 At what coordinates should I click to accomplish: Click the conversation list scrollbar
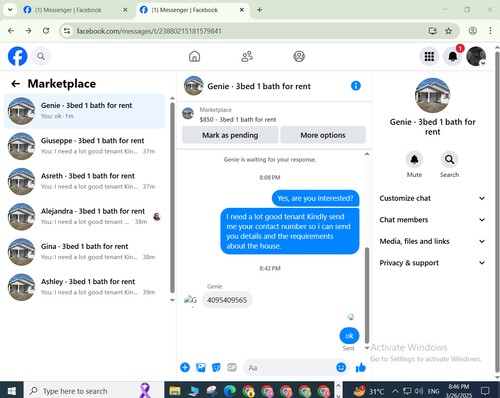172,197
